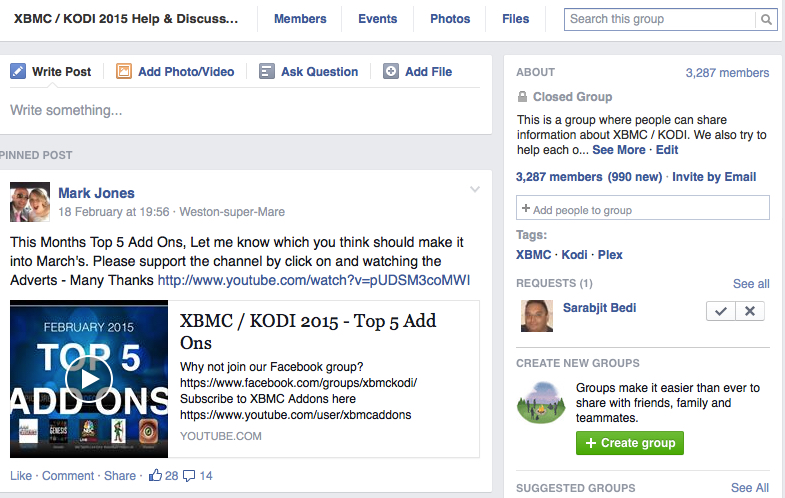Click the Add File plus icon

(x=391, y=71)
